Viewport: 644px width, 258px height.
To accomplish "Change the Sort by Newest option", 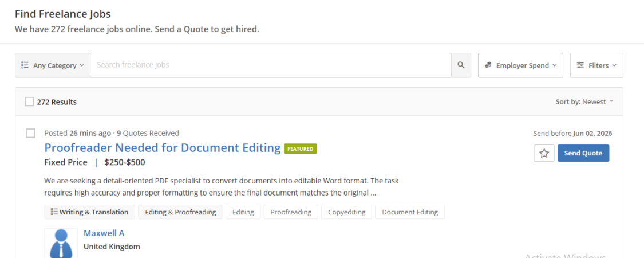I will (584, 102).
